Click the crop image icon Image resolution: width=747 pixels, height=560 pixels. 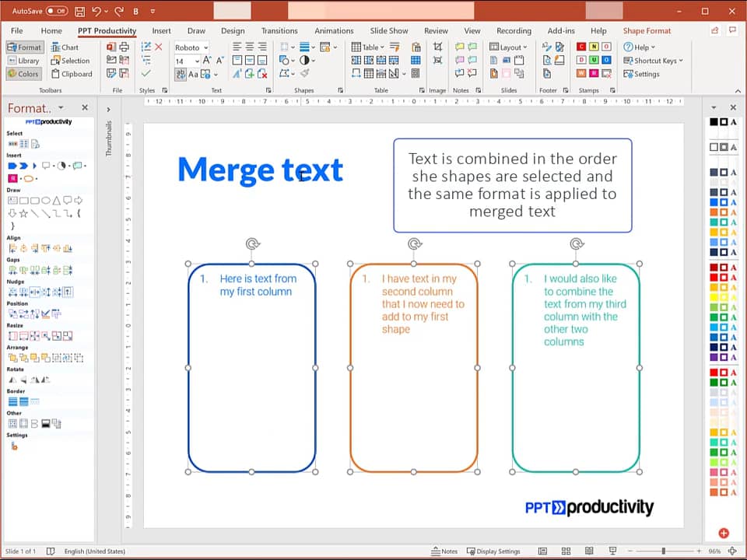pyautogui.click(x=437, y=47)
